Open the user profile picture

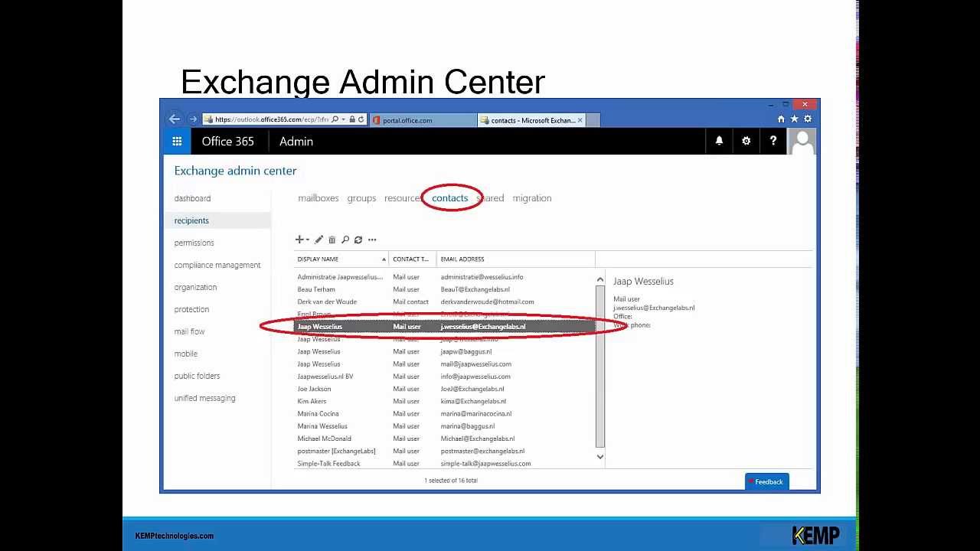802,142
